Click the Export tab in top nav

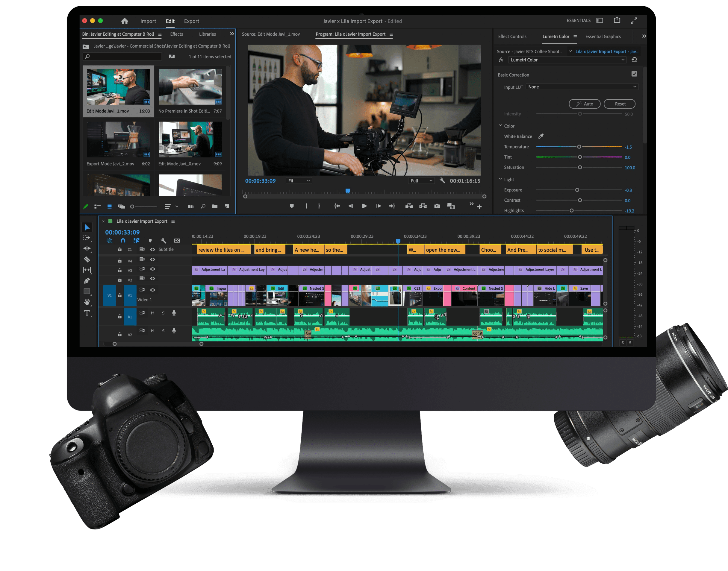191,21
